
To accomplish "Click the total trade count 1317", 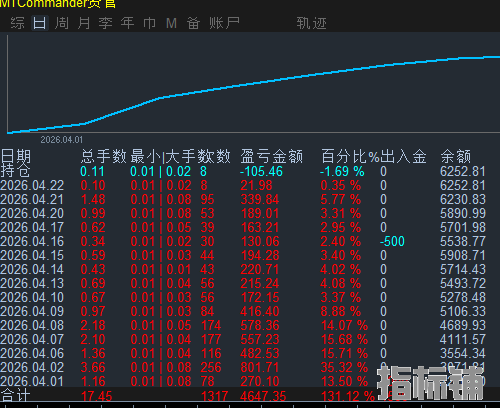I will pos(214,396).
